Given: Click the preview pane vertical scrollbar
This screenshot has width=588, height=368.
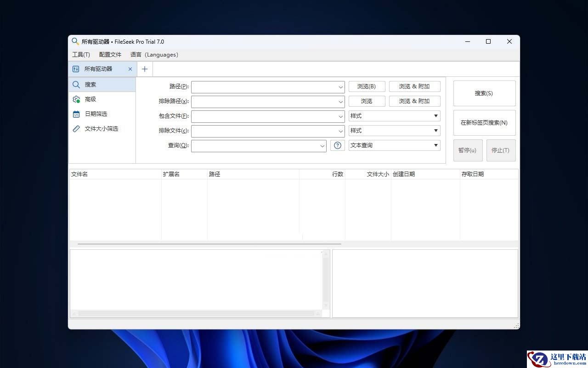Looking at the screenshot, I should (x=326, y=280).
